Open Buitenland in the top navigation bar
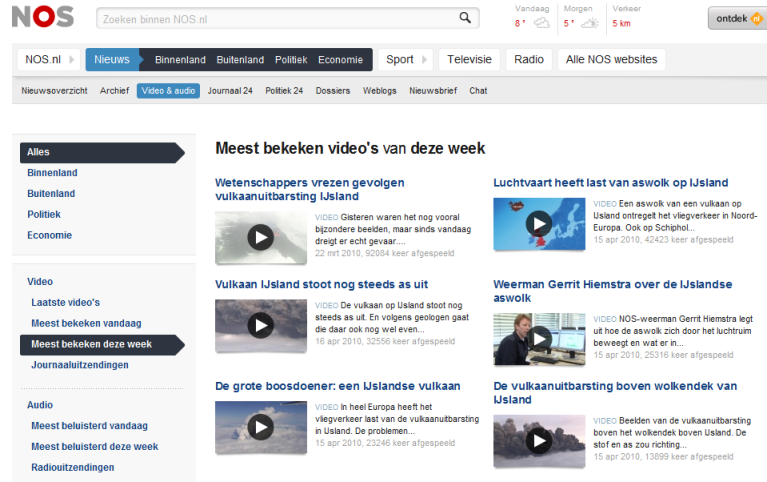Screen dimensions: 767x482 (240, 60)
